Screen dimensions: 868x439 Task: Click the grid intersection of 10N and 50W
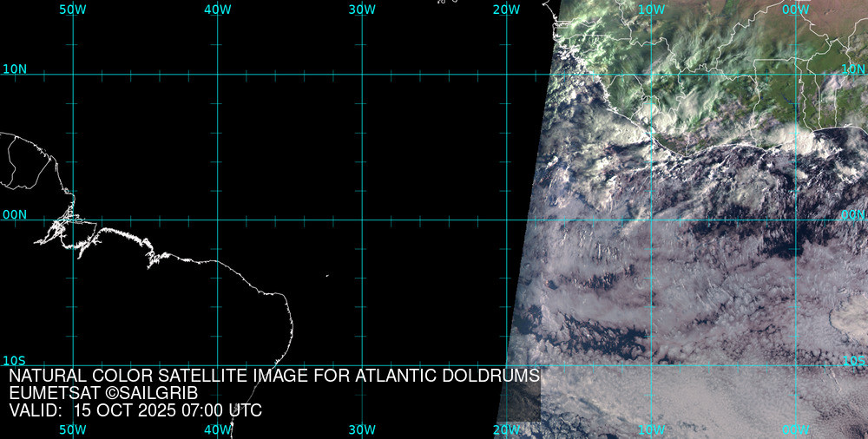(x=73, y=75)
